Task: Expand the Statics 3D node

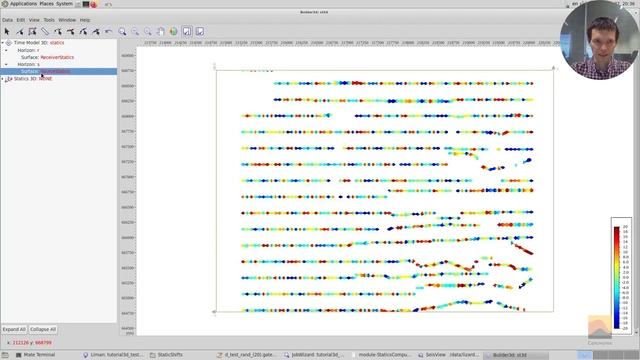Action: click(x=2, y=78)
